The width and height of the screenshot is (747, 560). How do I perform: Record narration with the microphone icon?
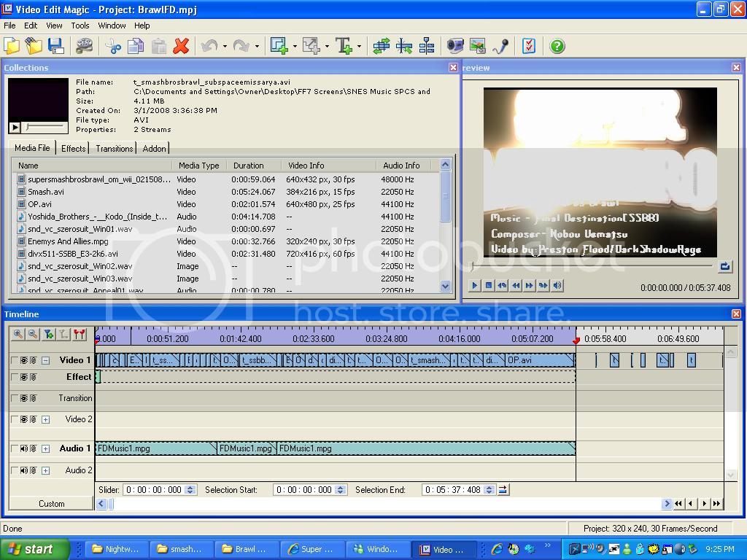point(500,46)
